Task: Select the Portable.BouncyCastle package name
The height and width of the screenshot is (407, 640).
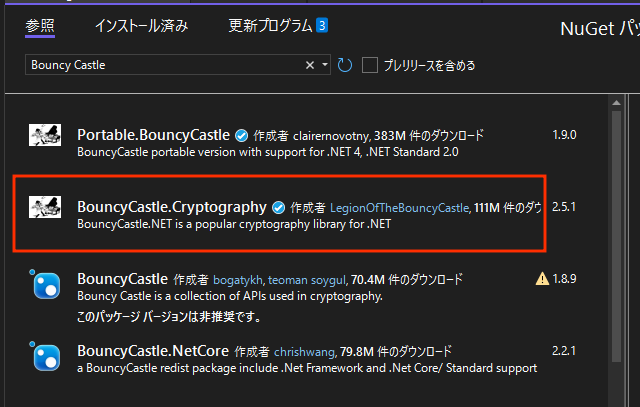Action: (153, 135)
